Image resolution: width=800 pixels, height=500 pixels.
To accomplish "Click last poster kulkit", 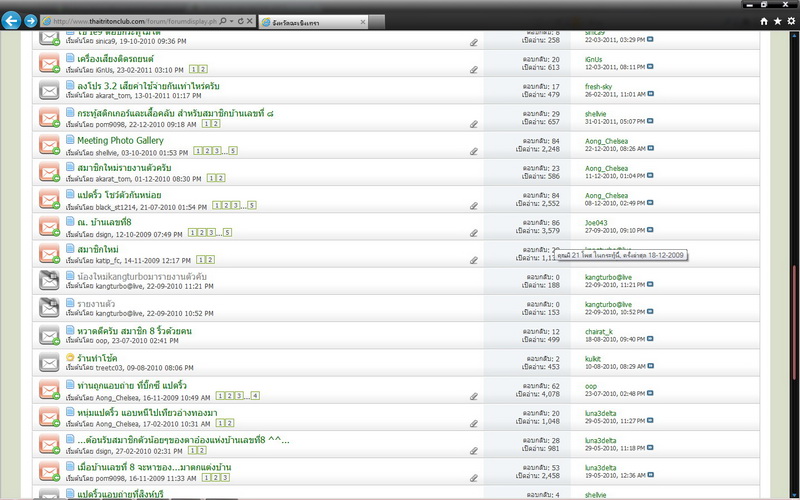I will coord(593,359).
